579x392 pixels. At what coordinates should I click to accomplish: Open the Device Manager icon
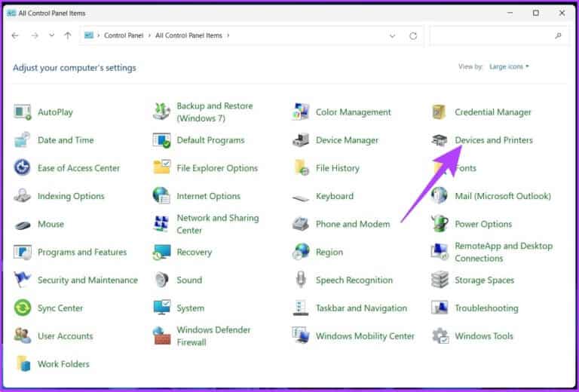(301, 140)
